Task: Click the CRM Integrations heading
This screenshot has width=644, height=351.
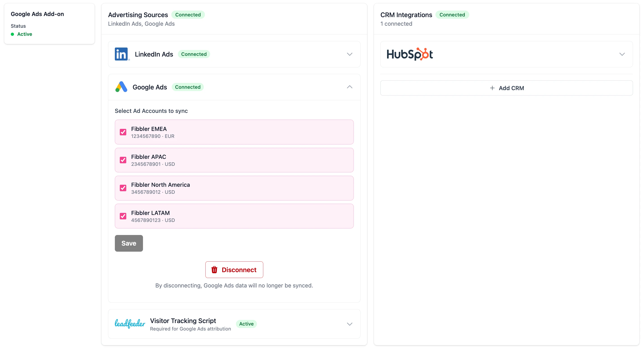Action: click(406, 15)
